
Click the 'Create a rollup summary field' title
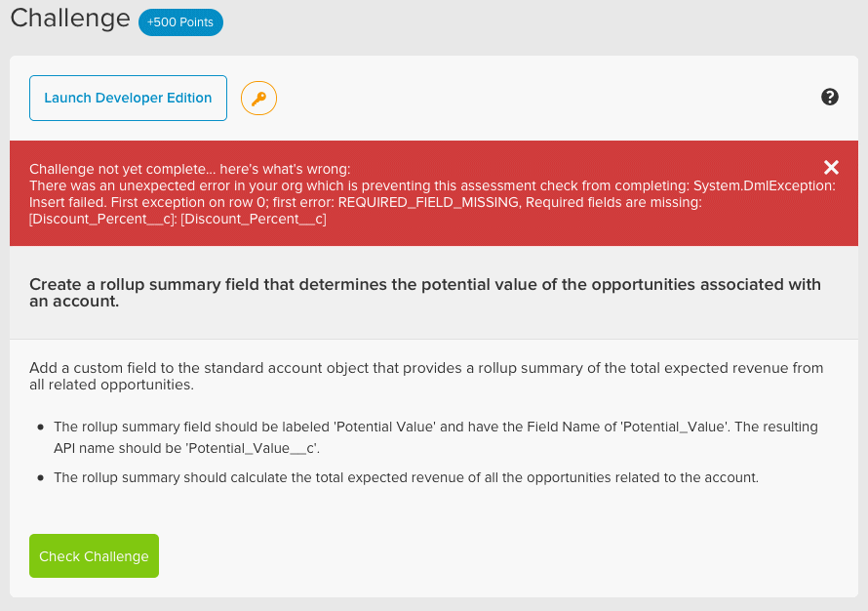[x=424, y=284]
